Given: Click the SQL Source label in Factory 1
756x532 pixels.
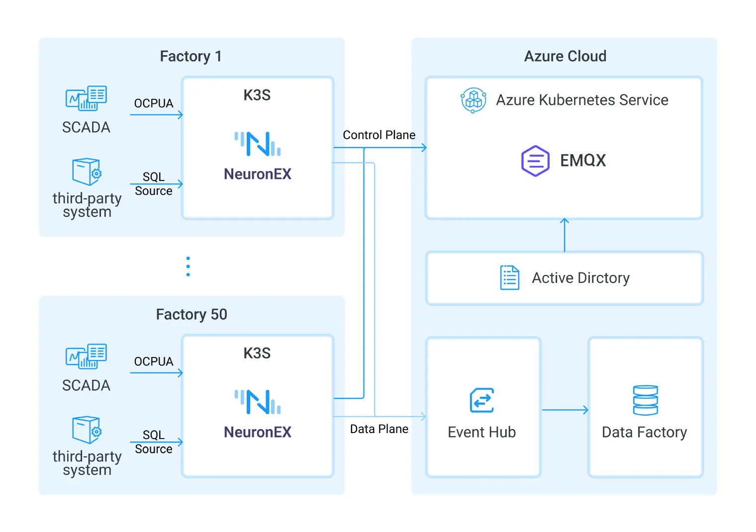Looking at the screenshot, I should (154, 184).
